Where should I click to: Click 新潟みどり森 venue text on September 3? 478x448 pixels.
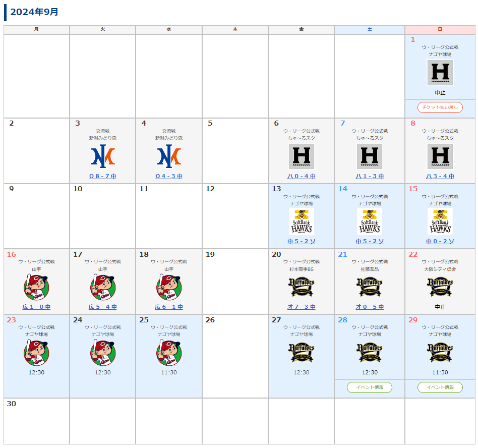click(x=103, y=138)
